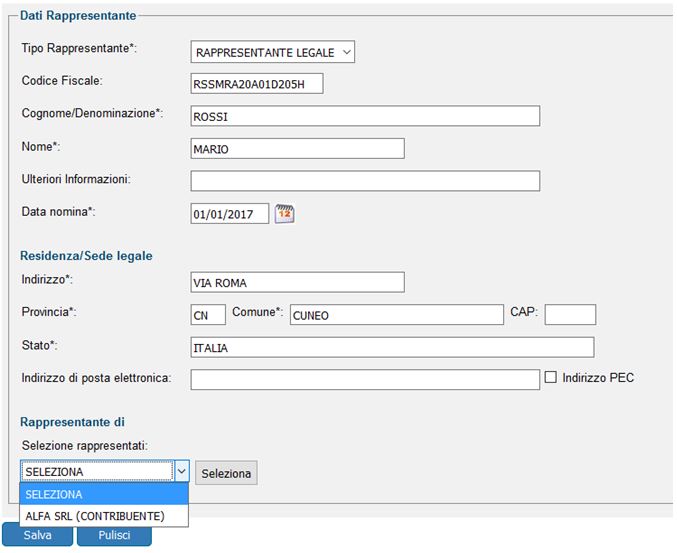This screenshot has width=677, height=553.
Task: Click the Indirizzo field with VIA ROMA
Action: tap(297, 282)
